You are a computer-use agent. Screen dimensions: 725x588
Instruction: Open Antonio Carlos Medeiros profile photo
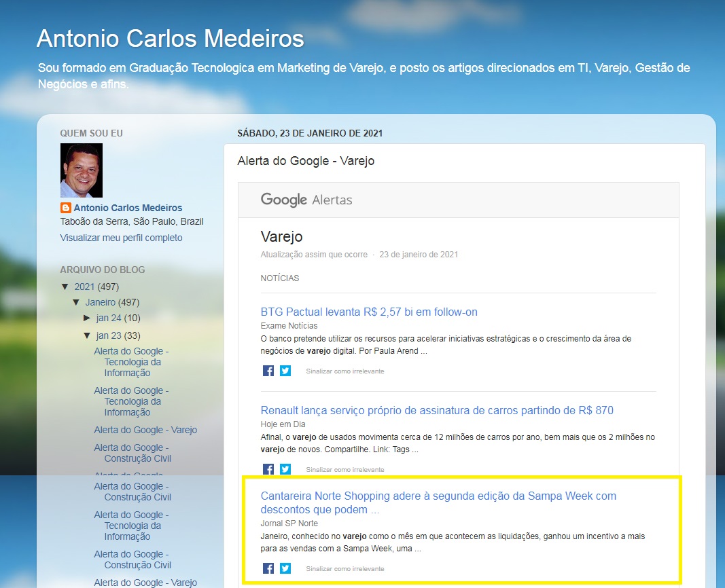[82, 170]
